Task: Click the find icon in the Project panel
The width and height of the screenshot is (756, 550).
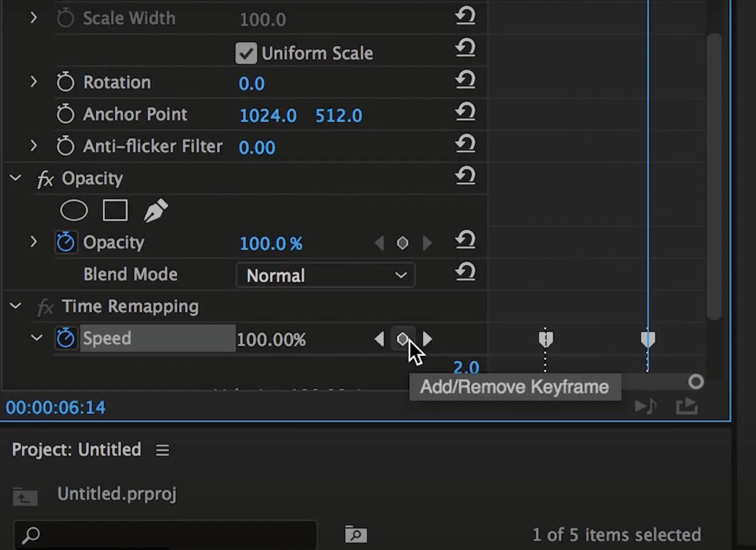Action: 355,534
